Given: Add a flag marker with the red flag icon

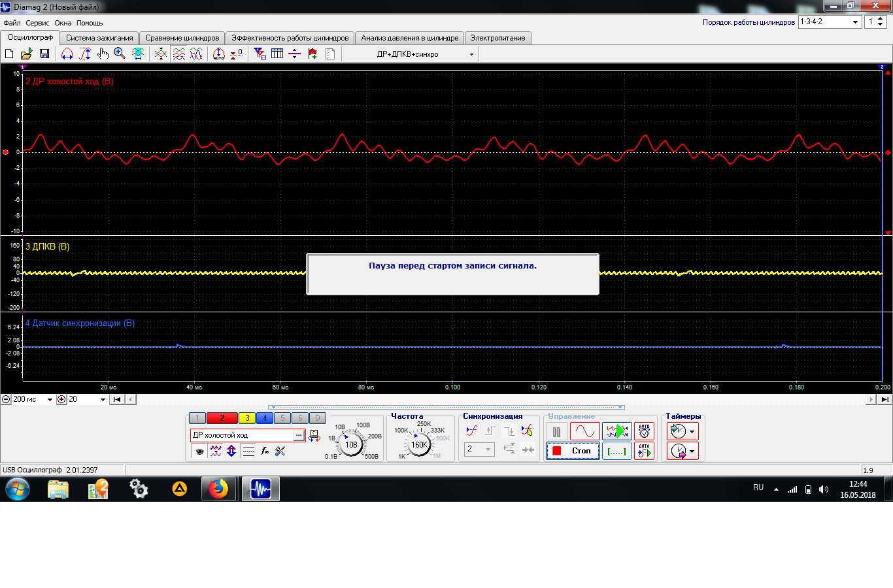Looking at the screenshot, I should point(312,54).
